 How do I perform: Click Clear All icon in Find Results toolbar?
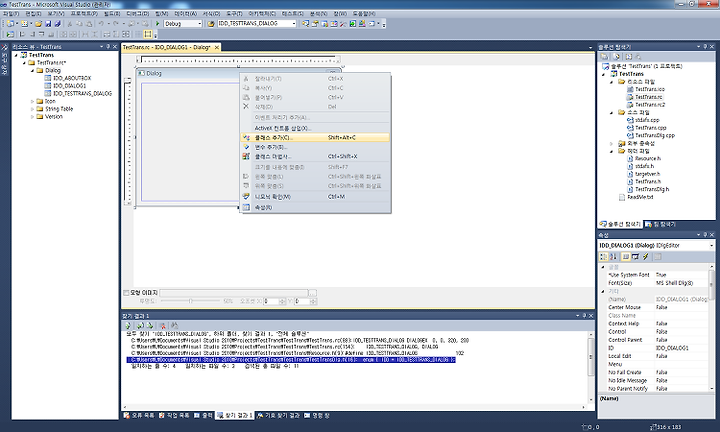pos(162,325)
